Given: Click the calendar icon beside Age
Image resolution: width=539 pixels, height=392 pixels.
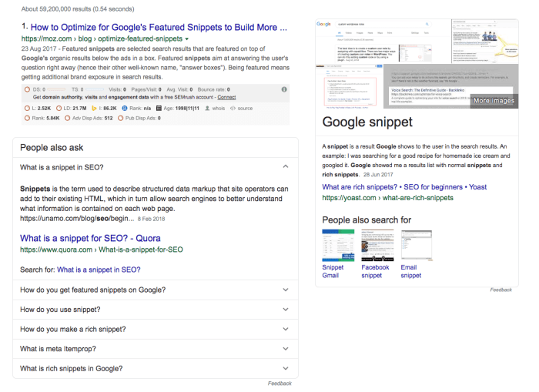Looking at the screenshot, I should pyautogui.click(x=159, y=109).
